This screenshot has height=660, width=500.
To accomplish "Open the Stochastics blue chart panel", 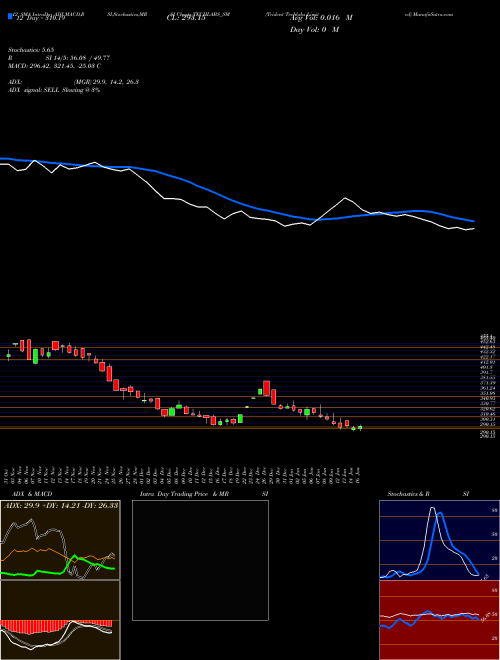I will click(x=439, y=540).
